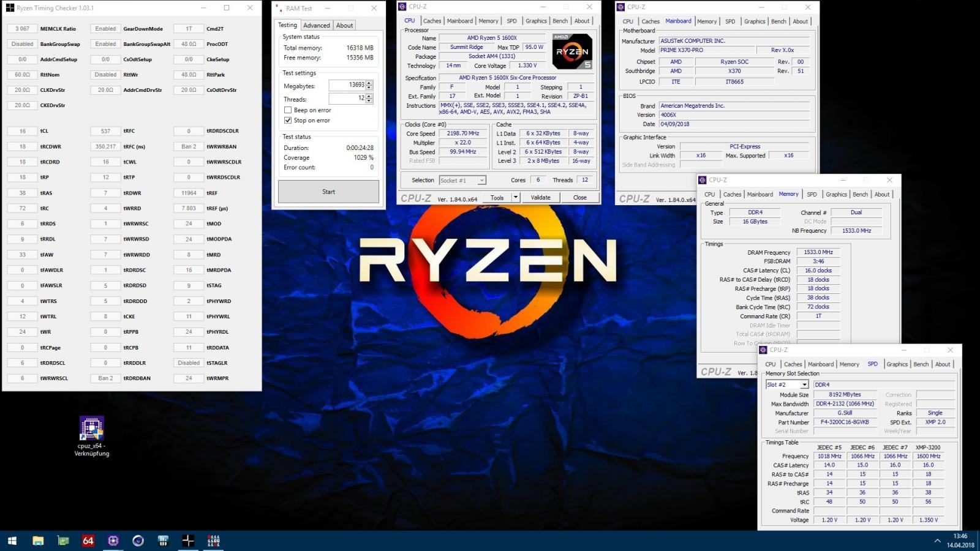Click the Ryzen 5 logo in CPU-Z
The height and width of the screenshot is (551, 980).
573,52
